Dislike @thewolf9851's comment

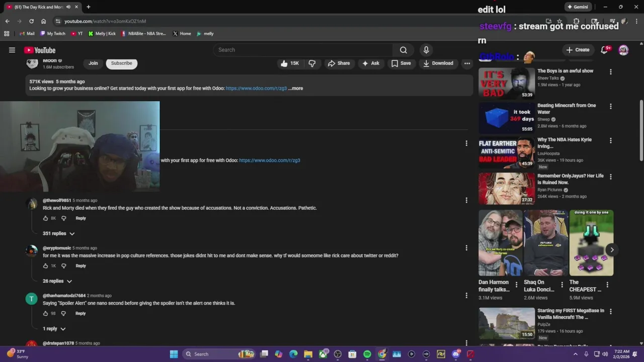(x=64, y=218)
